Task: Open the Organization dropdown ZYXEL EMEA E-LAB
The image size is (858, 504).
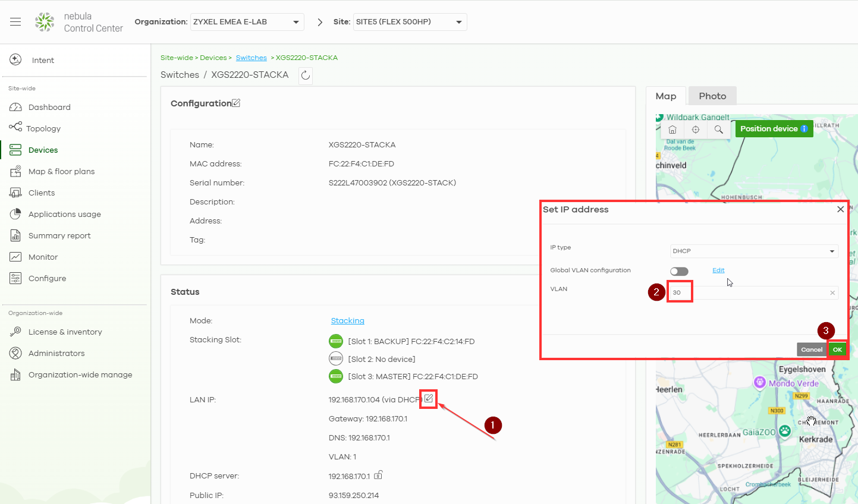Action: click(x=247, y=22)
